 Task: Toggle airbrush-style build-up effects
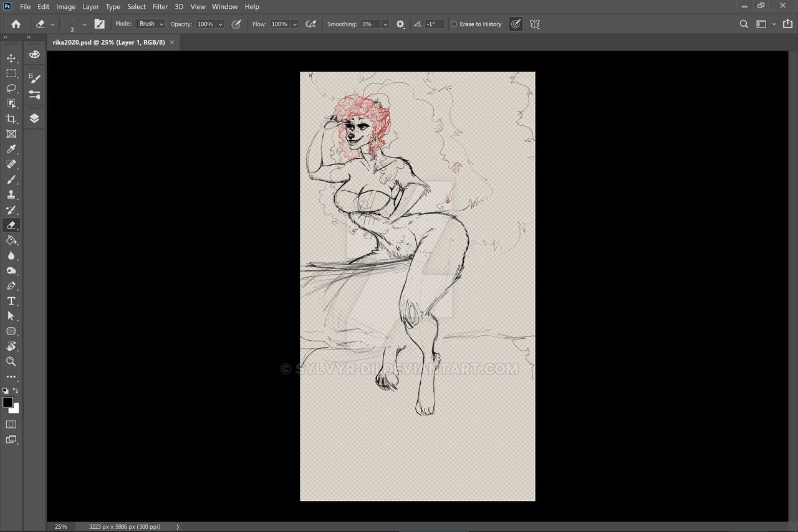coord(311,24)
